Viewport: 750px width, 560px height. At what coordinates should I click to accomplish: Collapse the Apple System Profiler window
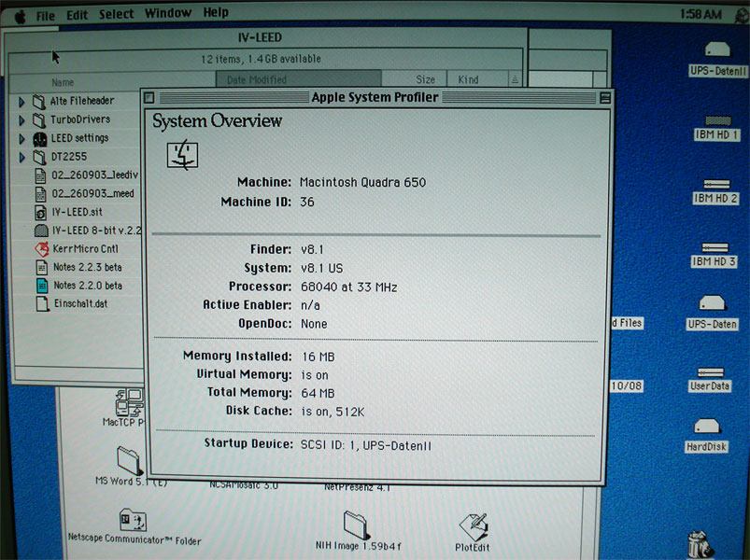click(604, 98)
